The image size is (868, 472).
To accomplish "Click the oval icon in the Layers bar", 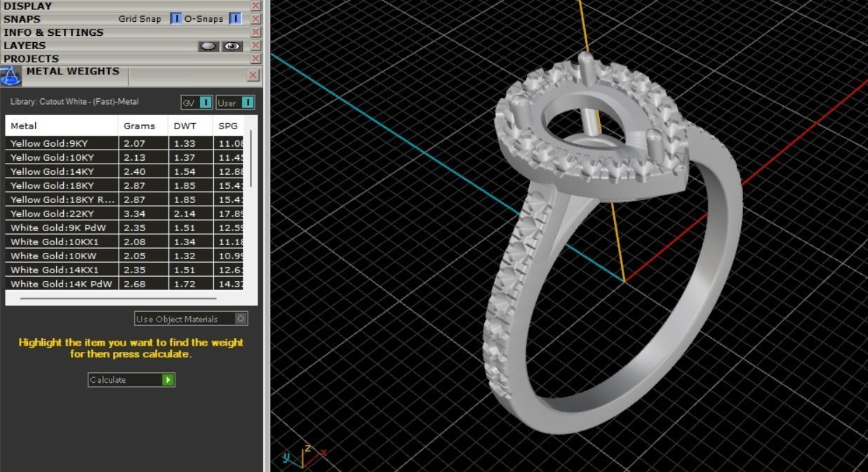I will pyautogui.click(x=208, y=46).
